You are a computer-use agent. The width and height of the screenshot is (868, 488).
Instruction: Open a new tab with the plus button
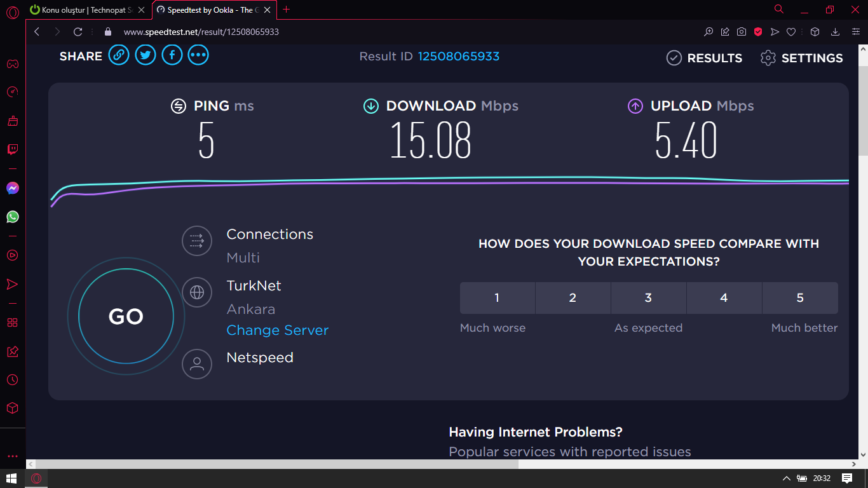click(x=286, y=10)
